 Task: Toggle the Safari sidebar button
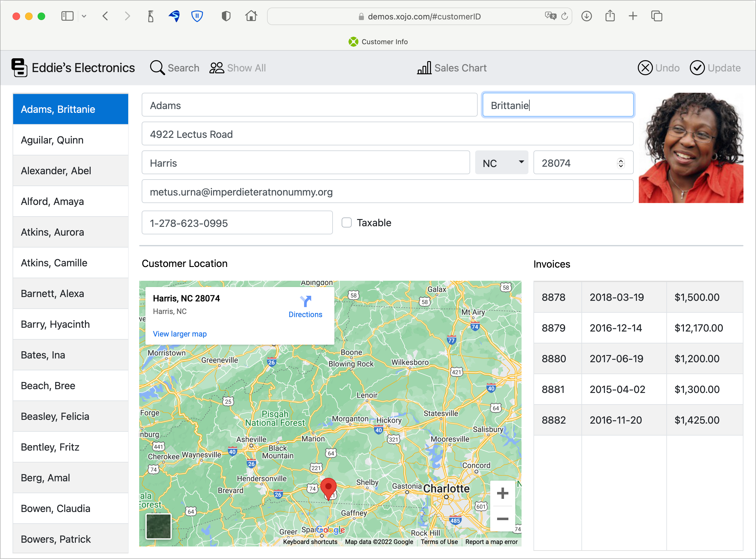click(67, 16)
